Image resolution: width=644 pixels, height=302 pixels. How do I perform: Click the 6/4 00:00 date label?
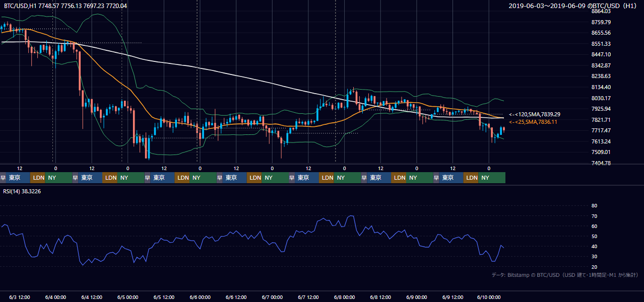click(x=56, y=297)
